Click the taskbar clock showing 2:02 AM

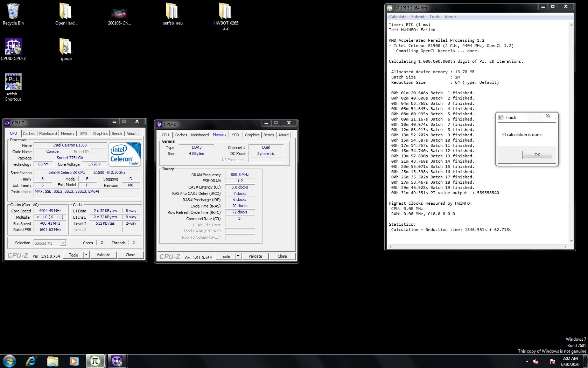click(x=570, y=361)
